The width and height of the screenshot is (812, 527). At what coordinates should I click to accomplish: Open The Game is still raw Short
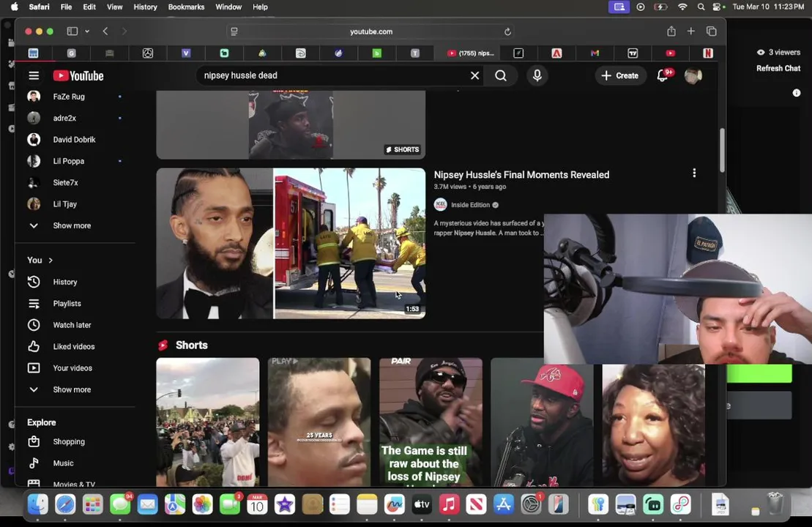click(x=431, y=422)
